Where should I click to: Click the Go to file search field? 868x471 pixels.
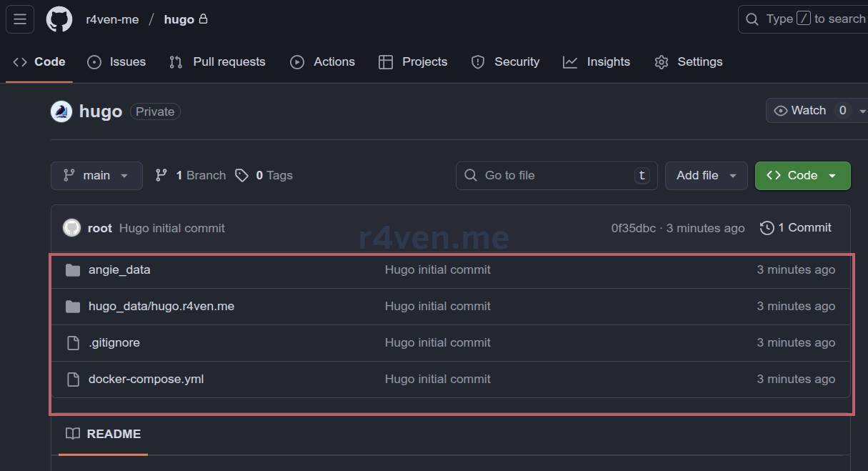547,176
